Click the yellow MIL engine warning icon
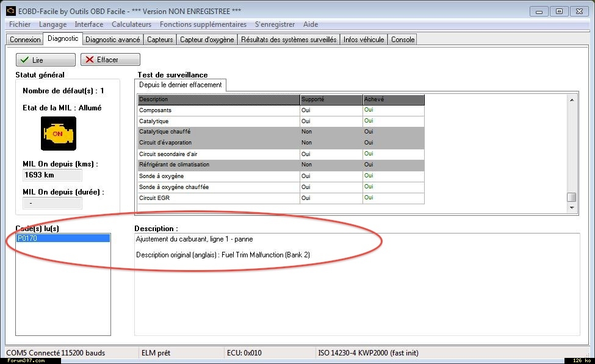This screenshot has width=595, height=364. coord(59,134)
